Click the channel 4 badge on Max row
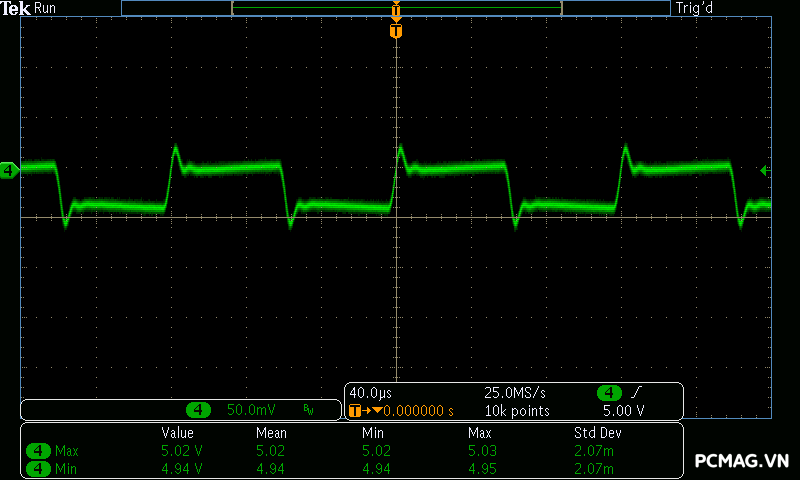Image resolution: width=800 pixels, height=480 pixels. pyautogui.click(x=38, y=451)
